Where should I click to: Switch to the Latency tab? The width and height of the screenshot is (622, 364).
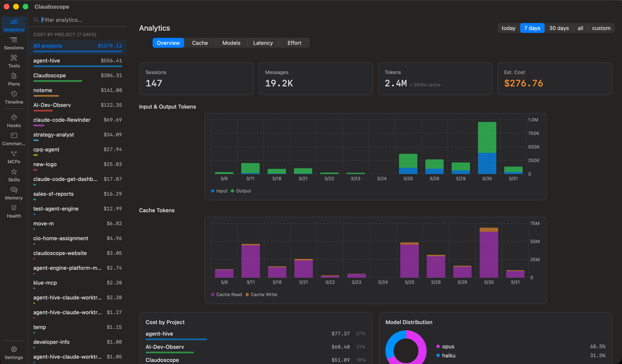point(263,43)
